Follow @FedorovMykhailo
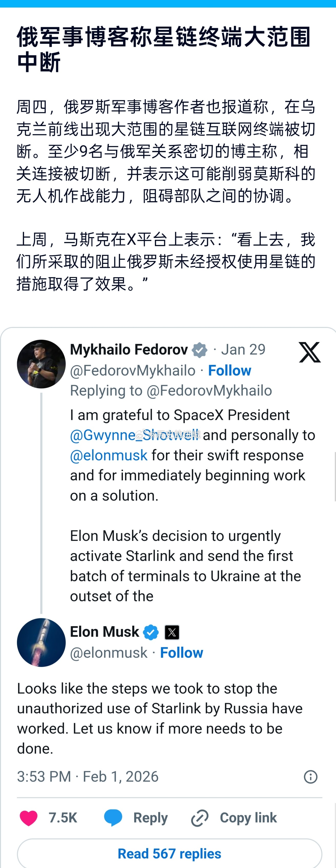This screenshot has width=336, height=868. point(230,370)
